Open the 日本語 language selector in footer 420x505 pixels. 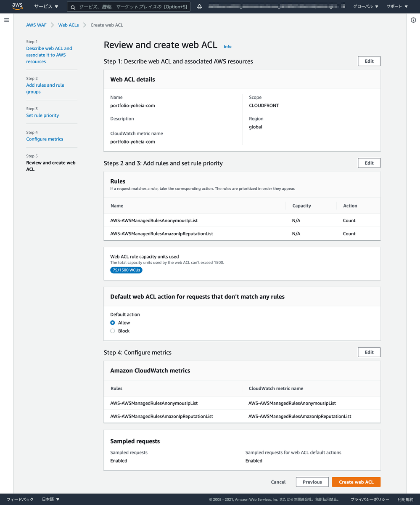click(50, 499)
